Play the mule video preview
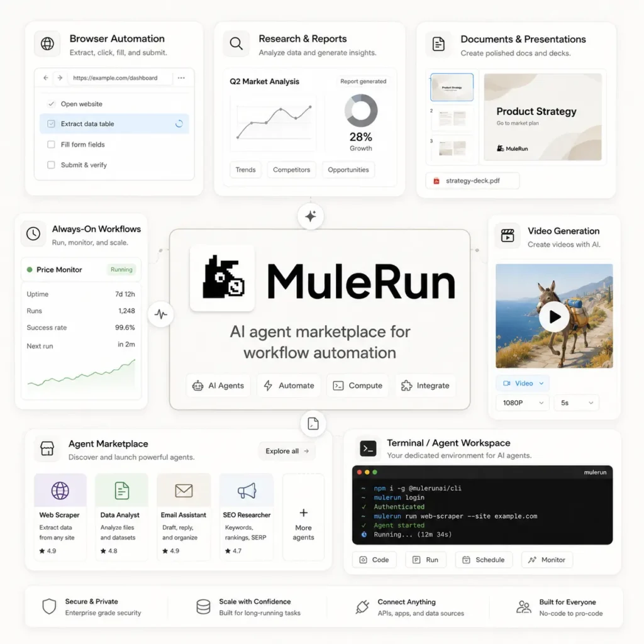 (x=554, y=316)
